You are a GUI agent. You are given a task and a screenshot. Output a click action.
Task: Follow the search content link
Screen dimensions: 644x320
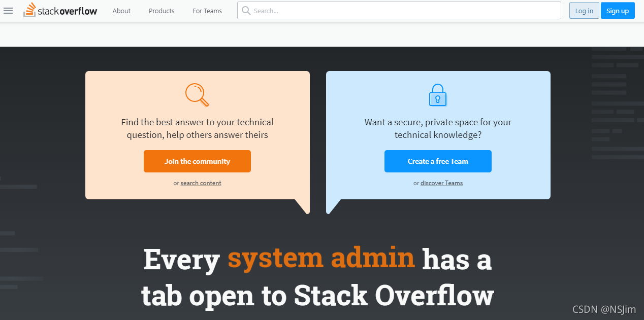coord(201,183)
